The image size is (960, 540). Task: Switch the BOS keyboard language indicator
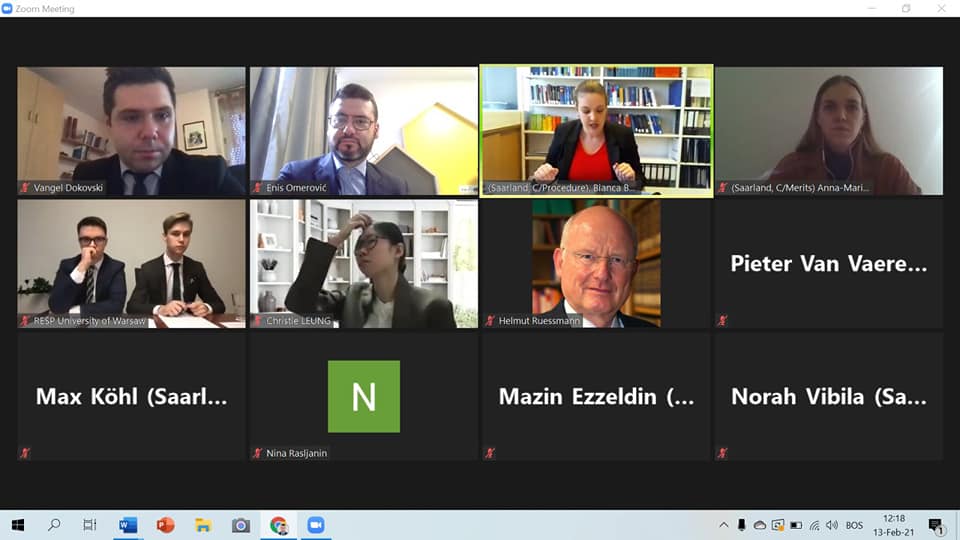pyautogui.click(x=854, y=525)
